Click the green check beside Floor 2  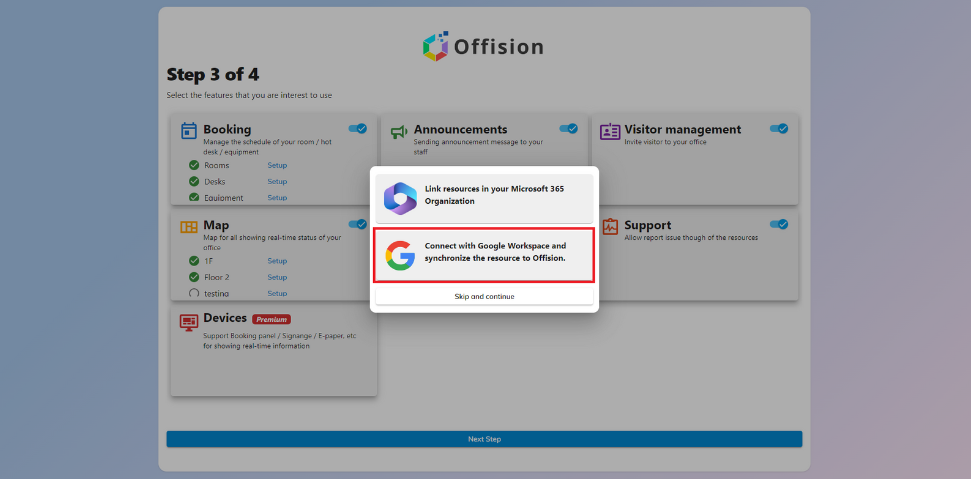pos(194,277)
